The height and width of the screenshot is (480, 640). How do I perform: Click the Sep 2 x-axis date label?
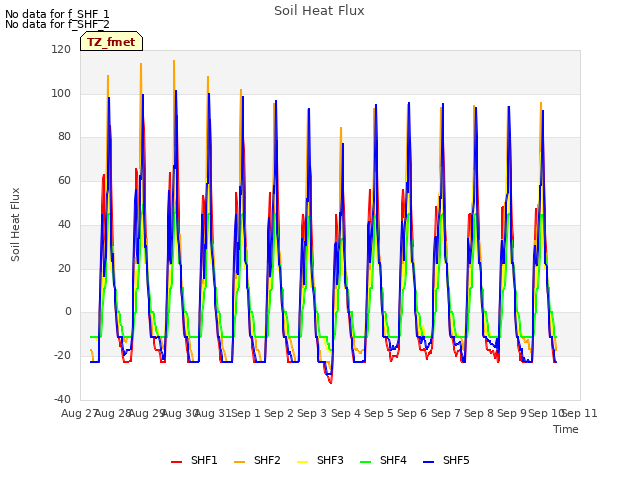[x=279, y=413]
